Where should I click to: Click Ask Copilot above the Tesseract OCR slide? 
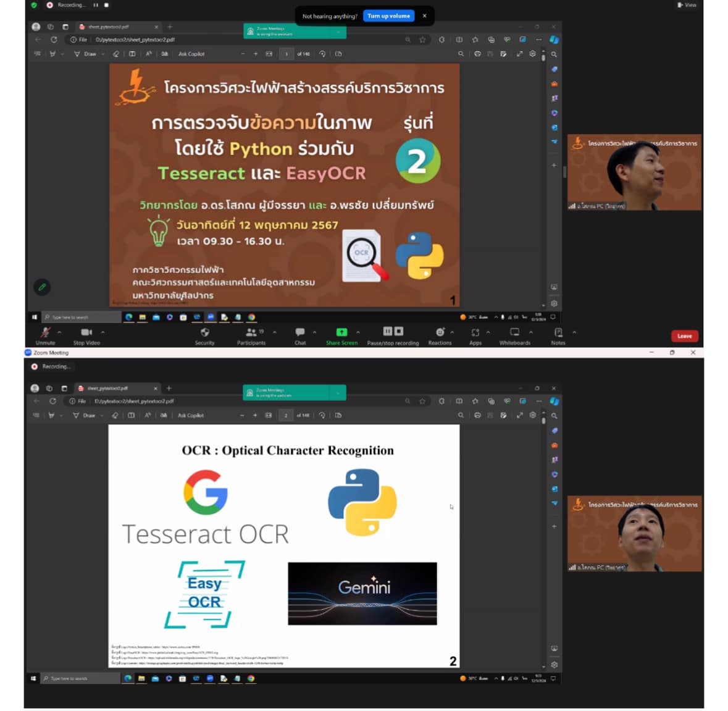(x=191, y=415)
